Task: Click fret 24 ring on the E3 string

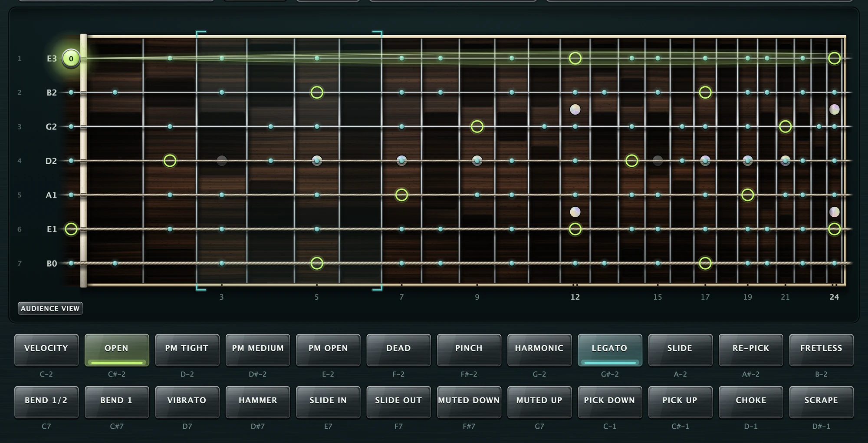Action: (834, 58)
